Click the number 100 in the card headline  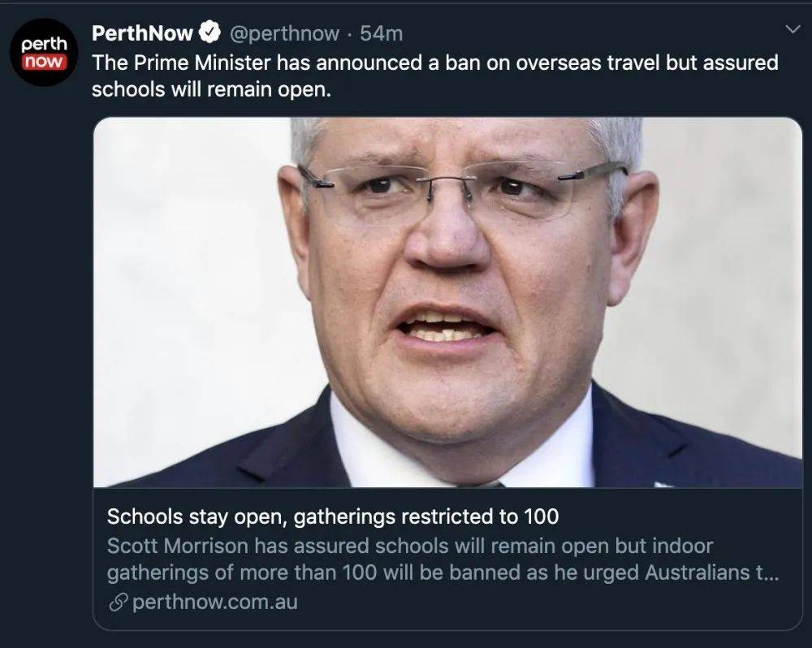pos(541,516)
